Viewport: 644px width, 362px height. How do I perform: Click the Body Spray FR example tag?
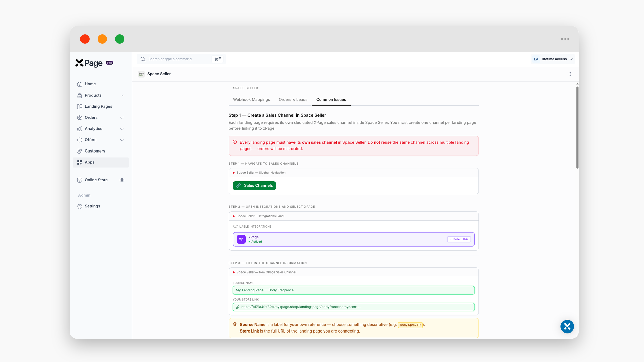(410, 325)
